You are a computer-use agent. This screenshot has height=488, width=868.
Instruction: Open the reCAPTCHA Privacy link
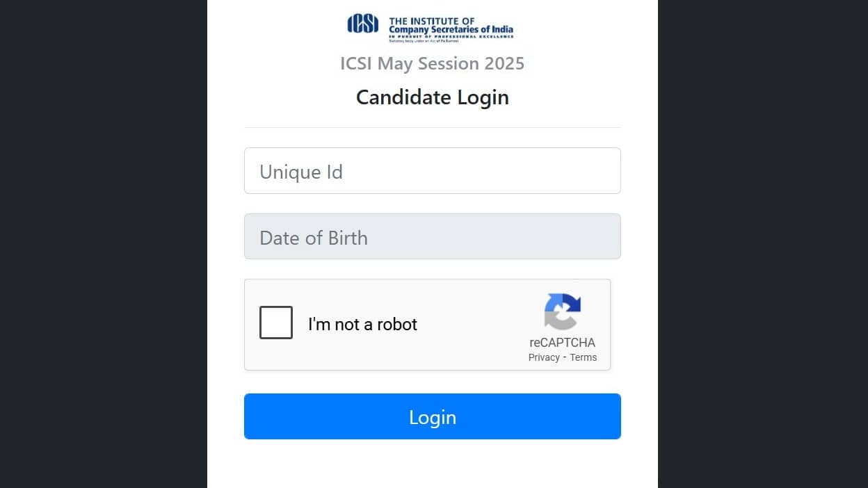544,357
